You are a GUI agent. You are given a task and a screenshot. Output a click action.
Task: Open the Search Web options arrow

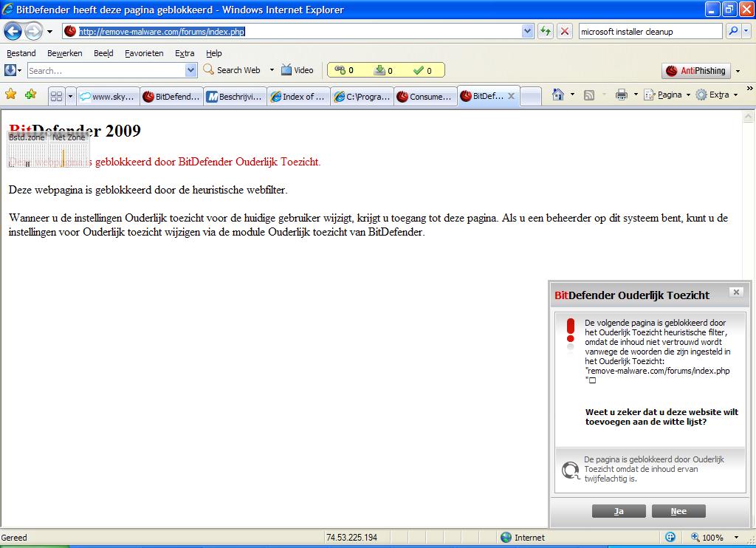click(x=272, y=70)
